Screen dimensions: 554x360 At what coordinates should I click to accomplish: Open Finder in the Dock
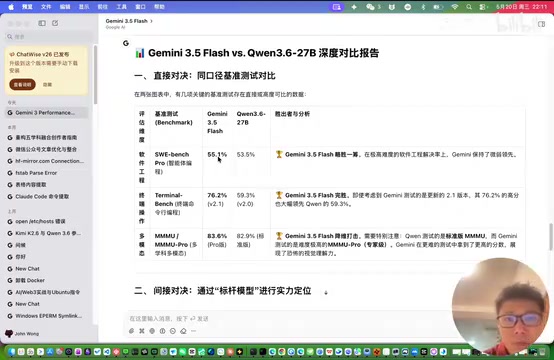tap(12, 352)
